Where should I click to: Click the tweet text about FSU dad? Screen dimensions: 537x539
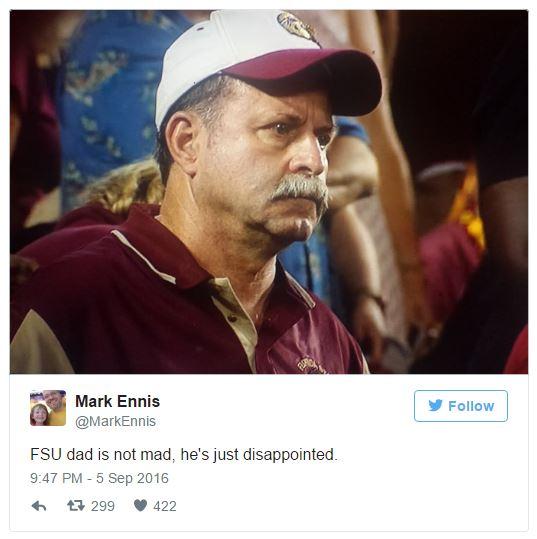pyautogui.click(x=184, y=454)
